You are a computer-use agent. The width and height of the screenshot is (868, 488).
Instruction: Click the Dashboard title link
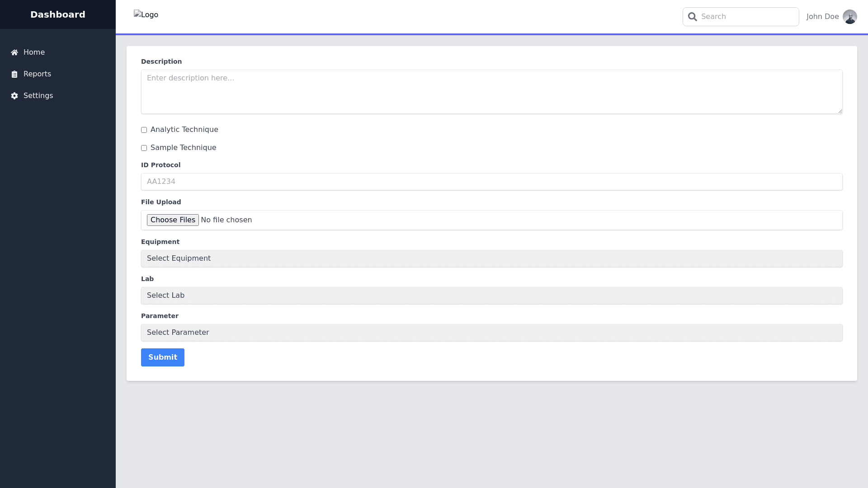tap(58, 14)
